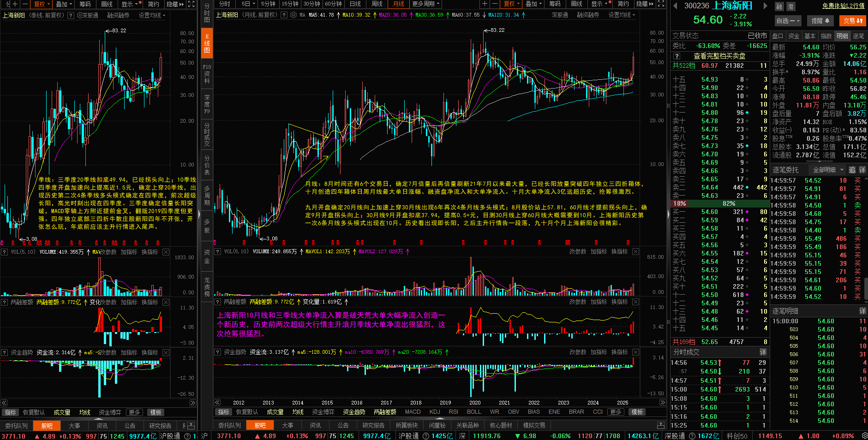Click 查看完整档买卖盘 link
The width and height of the screenshot is (868, 440).
click(x=719, y=56)
